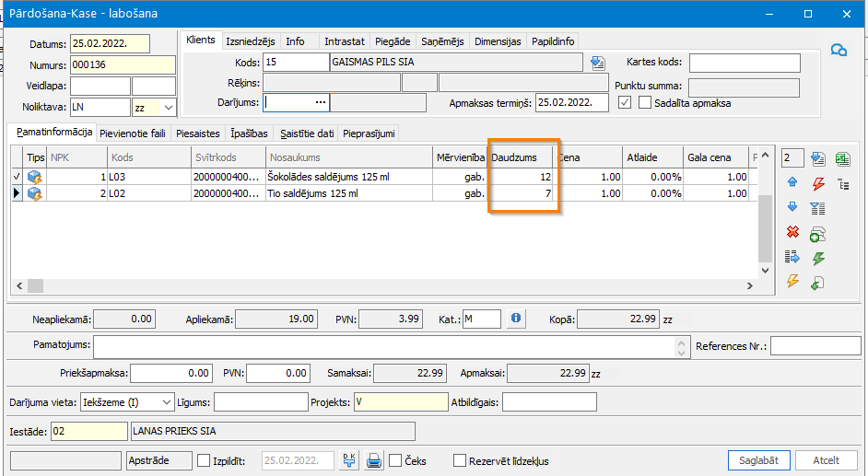
Task: Click the Numurs field 000136
Action: point(123,64)
